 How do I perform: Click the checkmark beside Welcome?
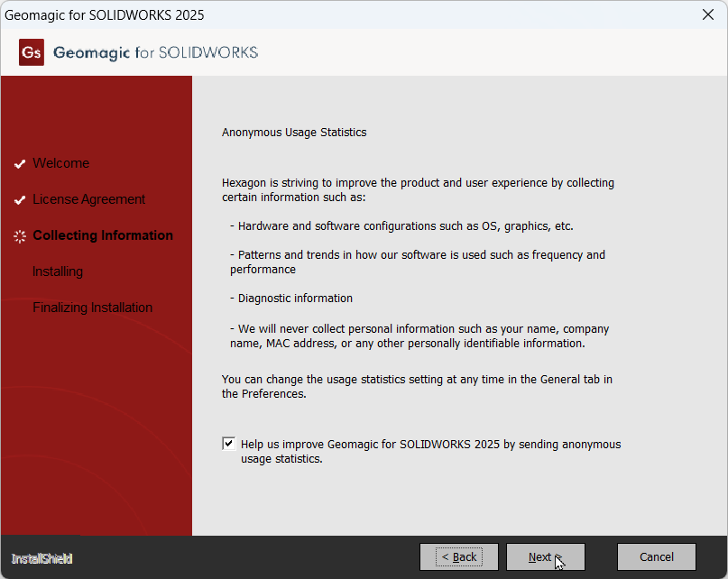click(19, 163)
